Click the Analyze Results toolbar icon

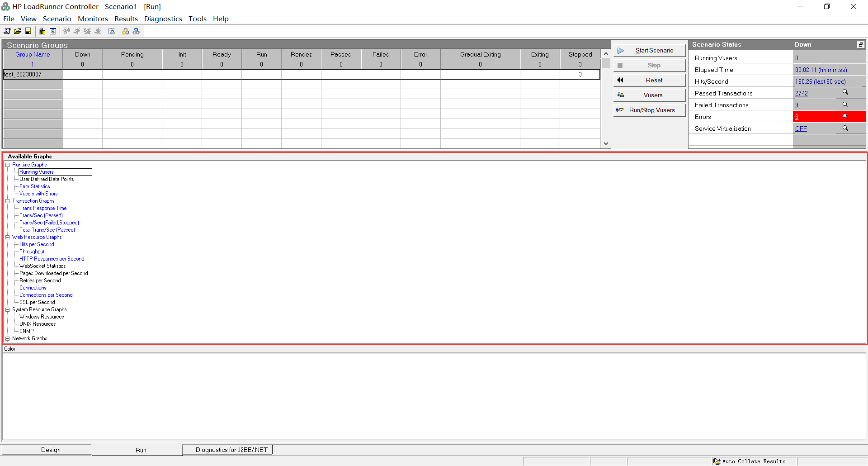click(112, 31)
